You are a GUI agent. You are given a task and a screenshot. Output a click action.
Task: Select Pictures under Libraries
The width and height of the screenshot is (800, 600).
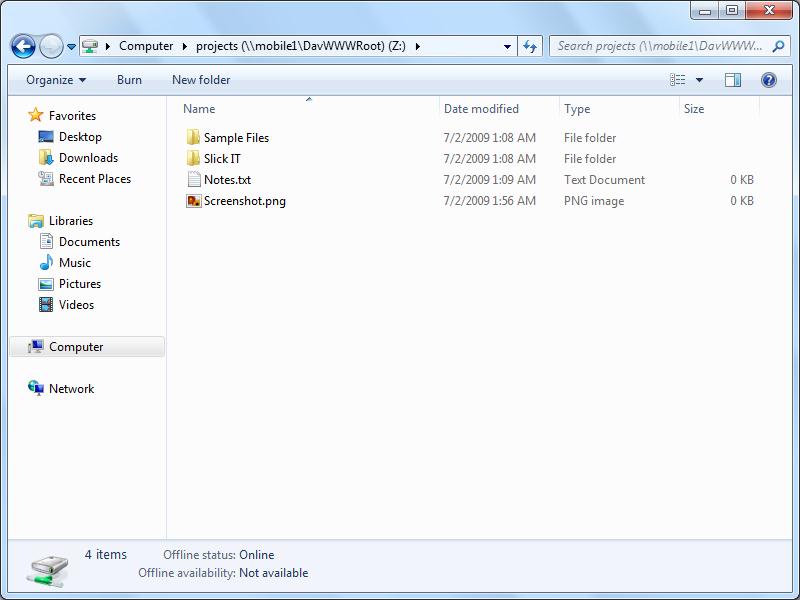[79, 284]
